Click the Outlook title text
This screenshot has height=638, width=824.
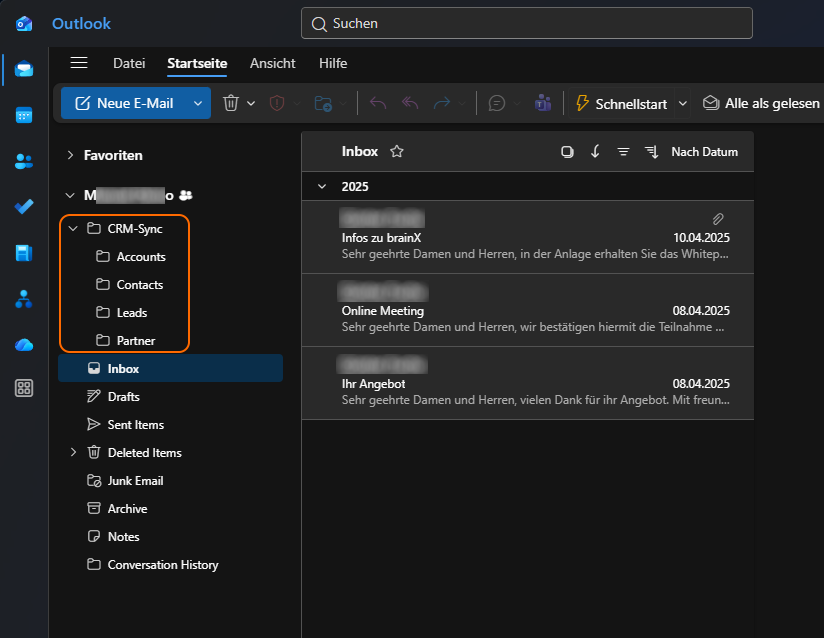(81, 24)
